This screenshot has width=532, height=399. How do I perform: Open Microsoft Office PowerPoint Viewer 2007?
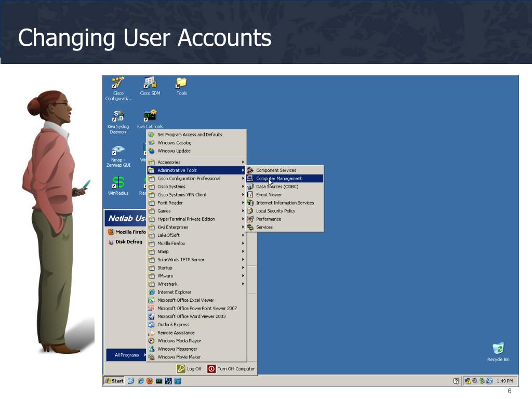(x=196, y=309)
